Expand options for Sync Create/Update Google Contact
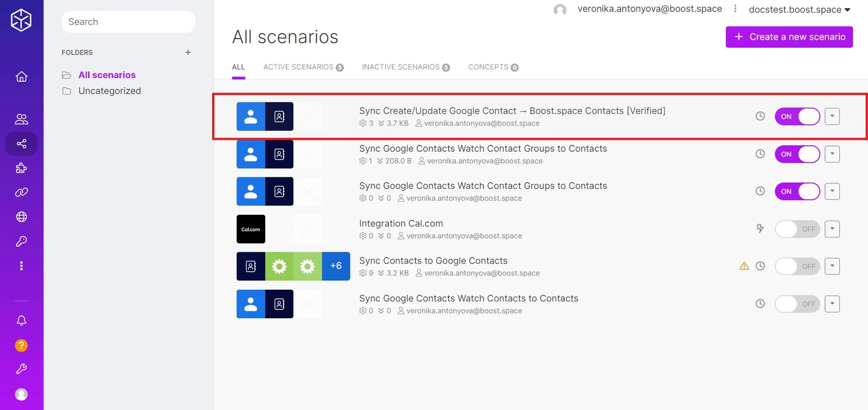 832,117
